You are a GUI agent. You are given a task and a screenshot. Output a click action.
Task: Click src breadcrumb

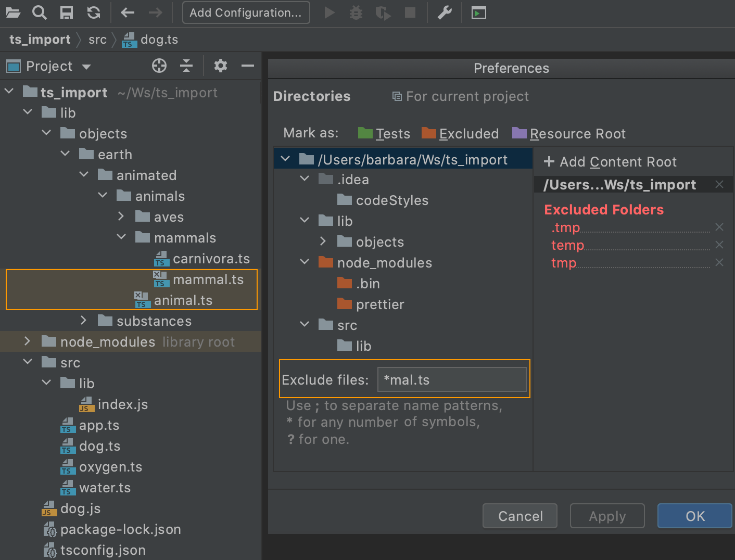(x=97, y=40)
